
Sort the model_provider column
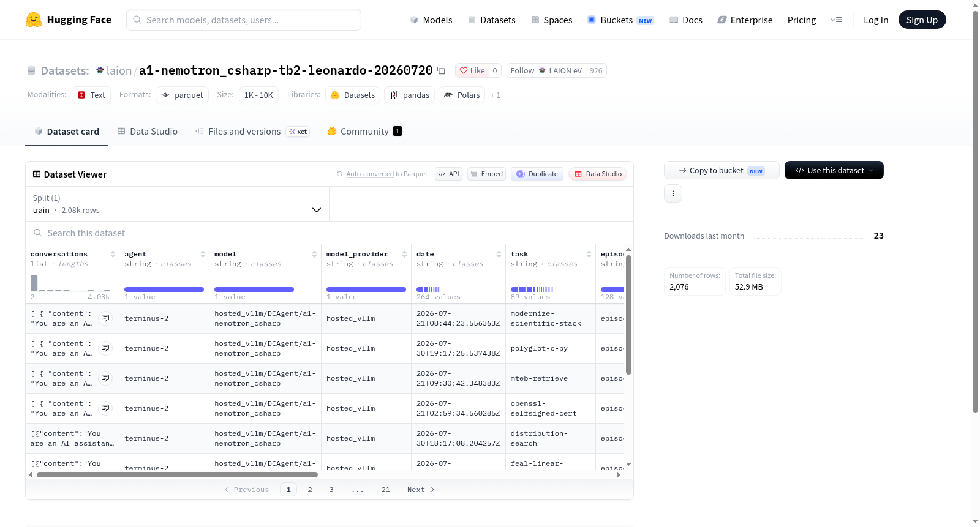click(x=404, y=254)
